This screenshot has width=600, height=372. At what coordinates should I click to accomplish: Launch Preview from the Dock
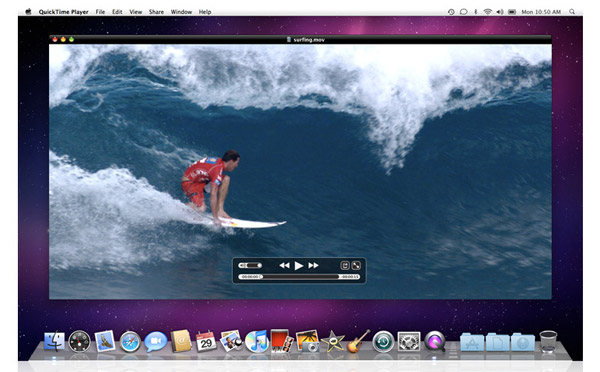pos(231,341)
